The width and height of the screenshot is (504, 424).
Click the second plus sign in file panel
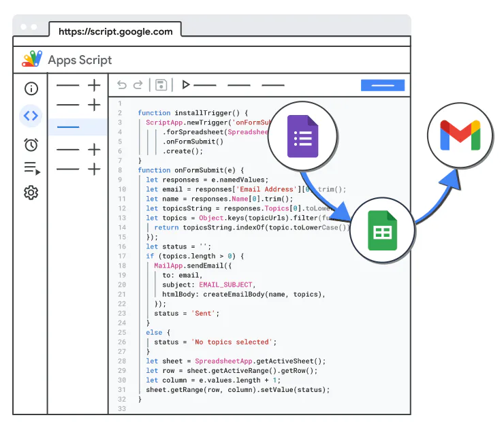coord(94,105)
